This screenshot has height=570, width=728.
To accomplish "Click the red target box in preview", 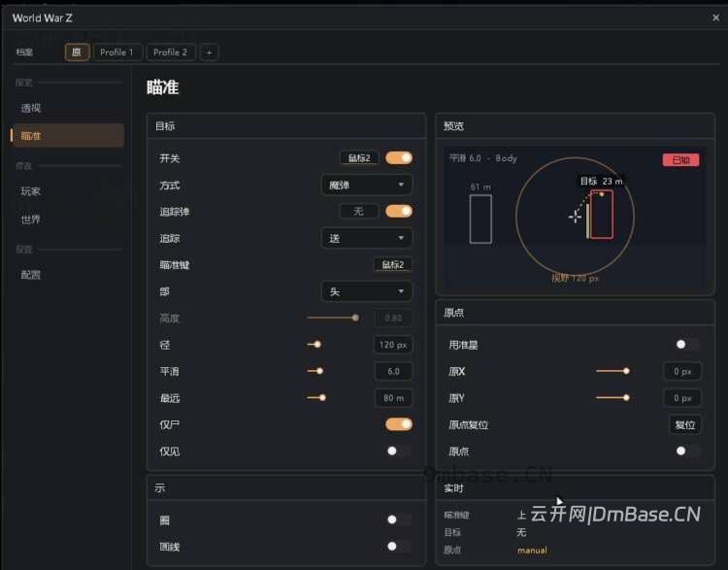I will 602,215.
